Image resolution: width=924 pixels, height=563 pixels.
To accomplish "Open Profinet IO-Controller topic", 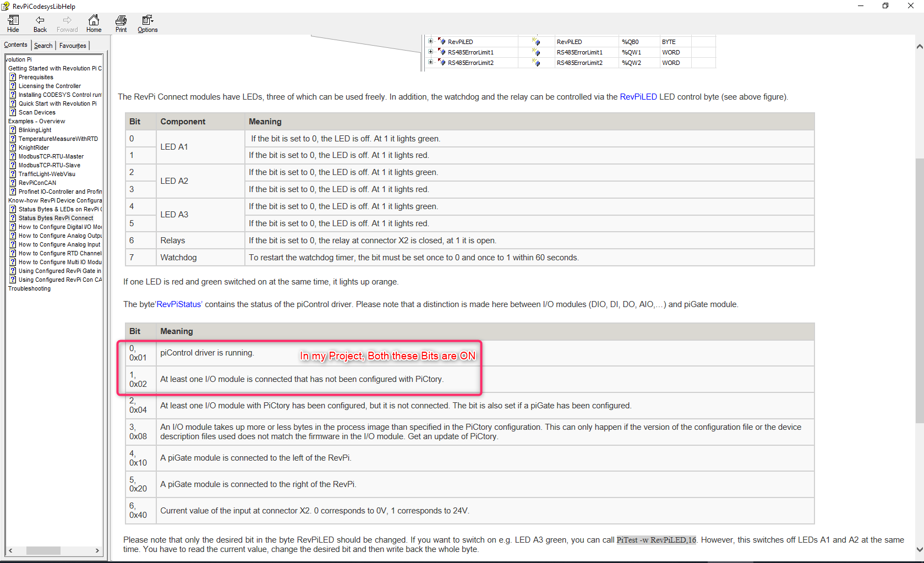I will coord(60,192).
